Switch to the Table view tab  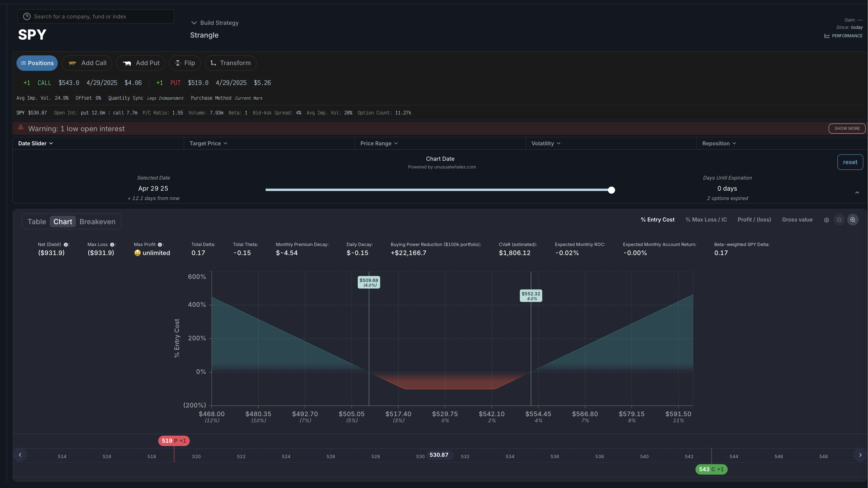pos(37,222)
